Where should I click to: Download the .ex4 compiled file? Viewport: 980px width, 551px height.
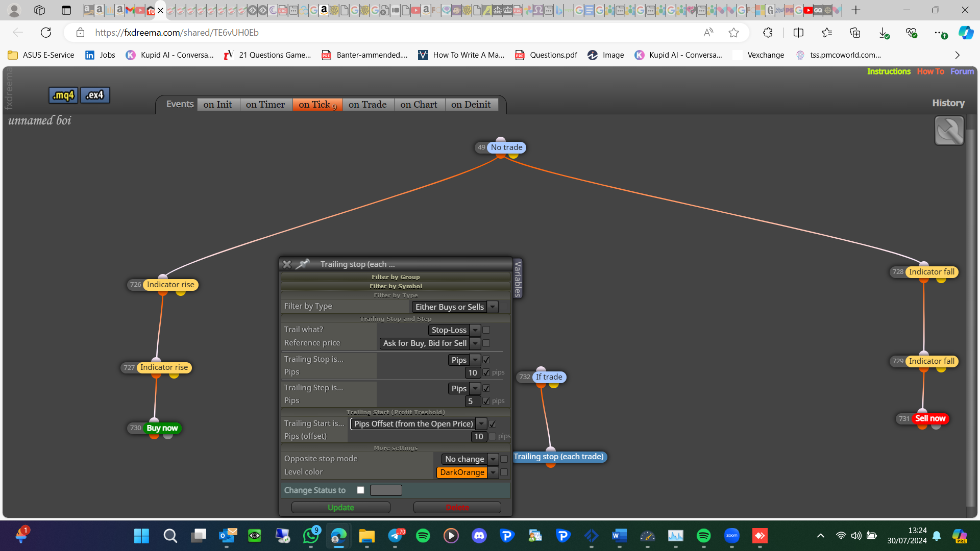95,95
